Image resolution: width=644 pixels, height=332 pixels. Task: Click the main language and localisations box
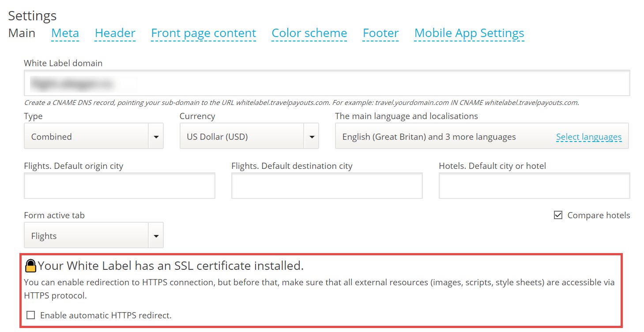click(441, 137)
